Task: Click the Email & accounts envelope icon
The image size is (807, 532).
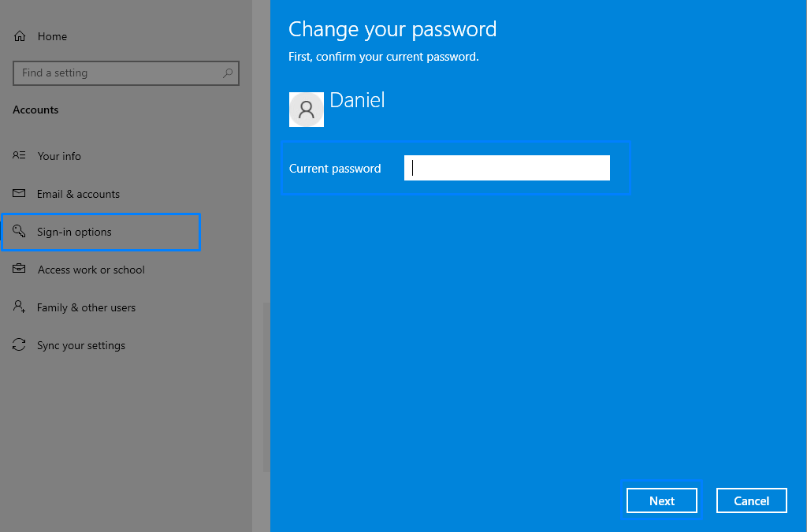Action: 20,194
